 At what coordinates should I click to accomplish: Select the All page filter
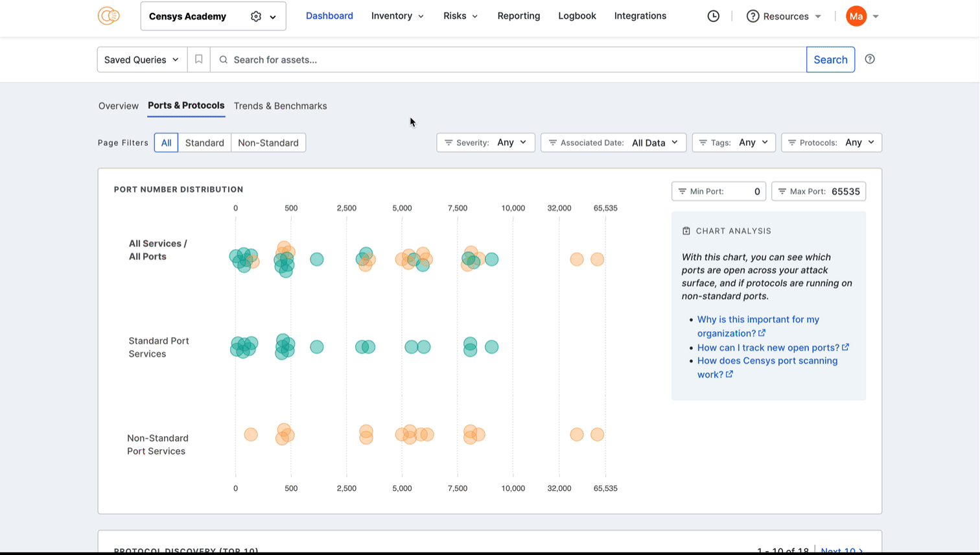pos(166,143)
